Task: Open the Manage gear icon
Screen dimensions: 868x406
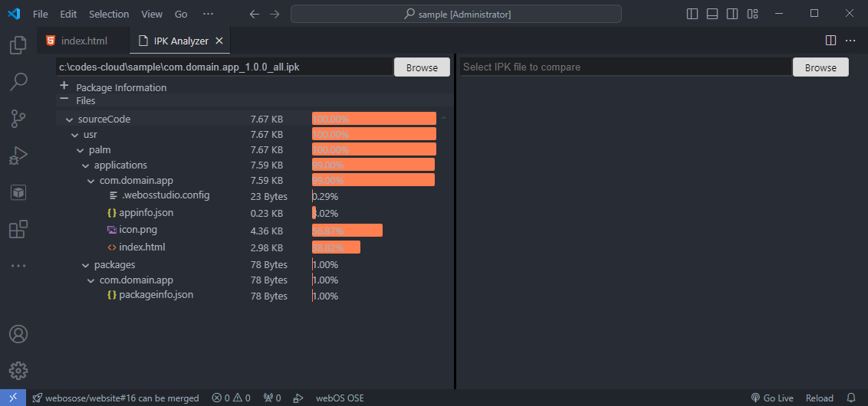Action: [x=18, y=371]
